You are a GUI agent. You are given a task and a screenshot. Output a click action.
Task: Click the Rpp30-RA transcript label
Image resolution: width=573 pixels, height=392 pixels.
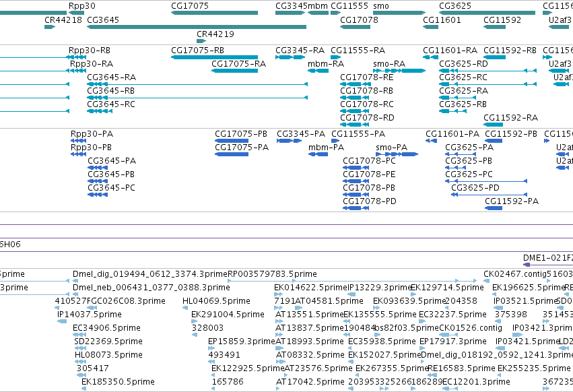click(92, 63)
